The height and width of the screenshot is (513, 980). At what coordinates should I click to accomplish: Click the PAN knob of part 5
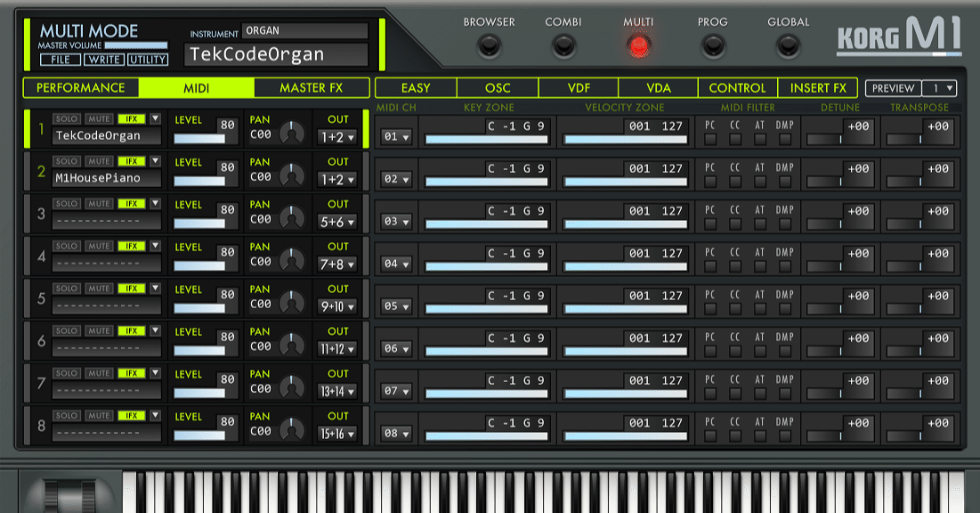pos(292,302)
